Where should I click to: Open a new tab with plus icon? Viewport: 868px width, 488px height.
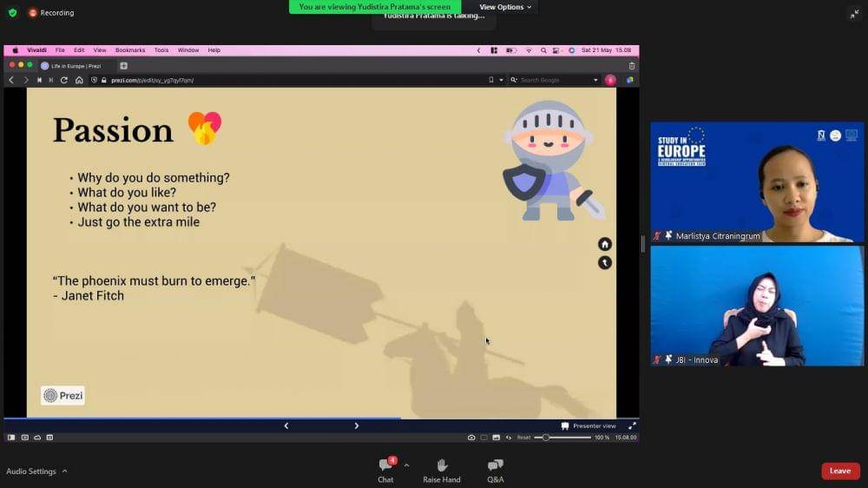tap(123, 66)
